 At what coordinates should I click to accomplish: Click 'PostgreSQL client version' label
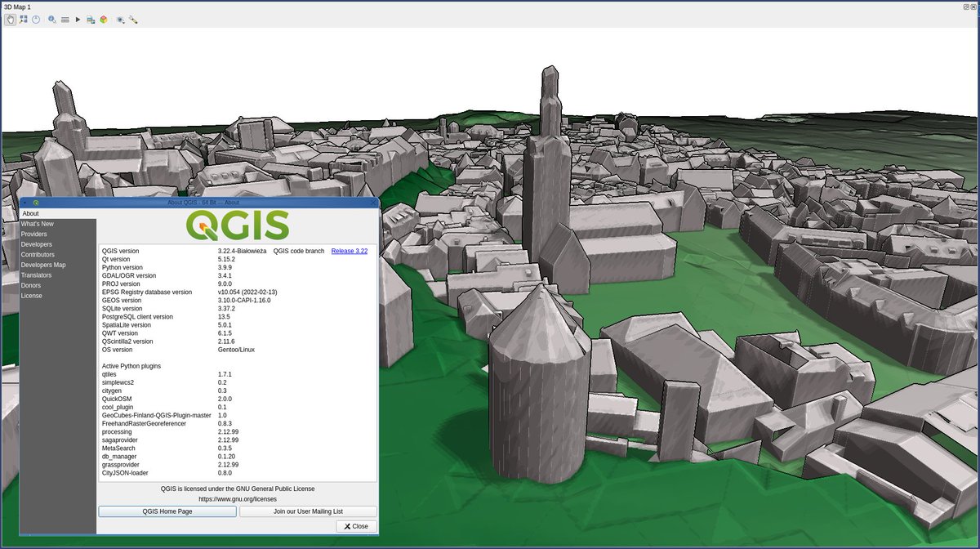point(137,317)
